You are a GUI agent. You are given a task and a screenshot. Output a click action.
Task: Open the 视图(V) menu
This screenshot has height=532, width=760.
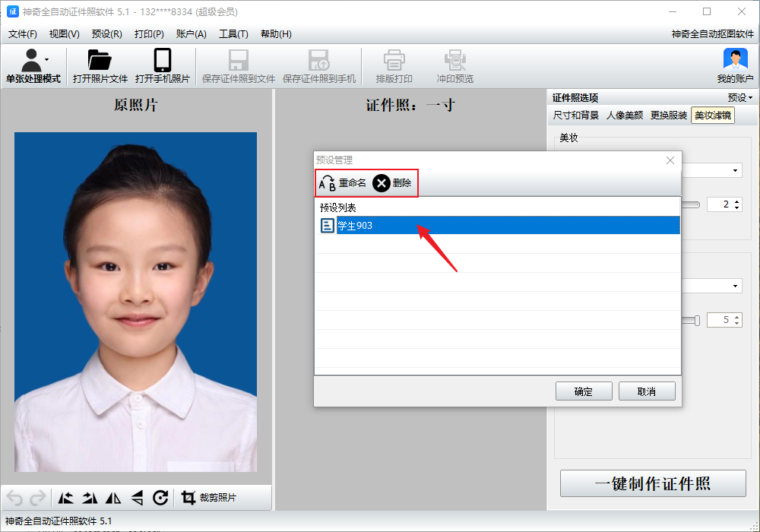(x=64, y=34)
